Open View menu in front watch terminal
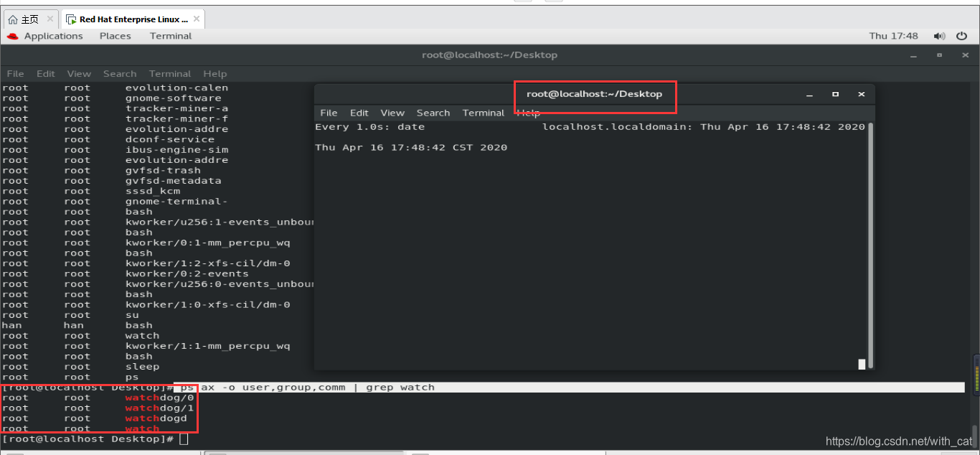 pos(392,113)
